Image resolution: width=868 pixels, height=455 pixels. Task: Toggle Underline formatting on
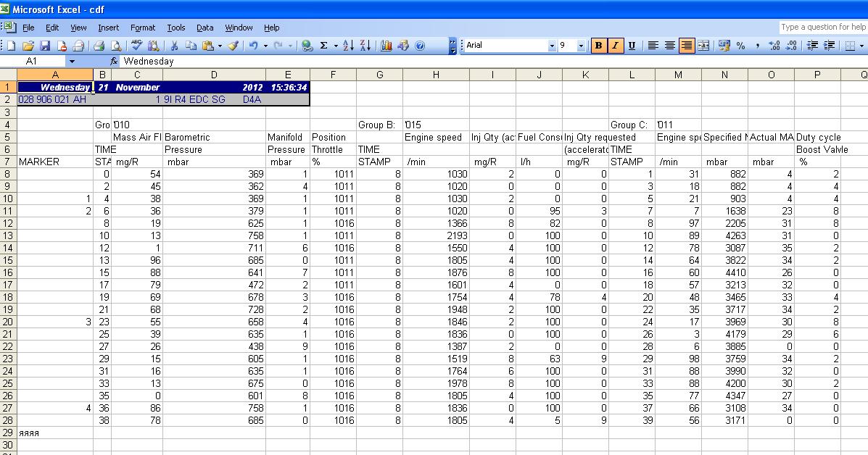632,46
